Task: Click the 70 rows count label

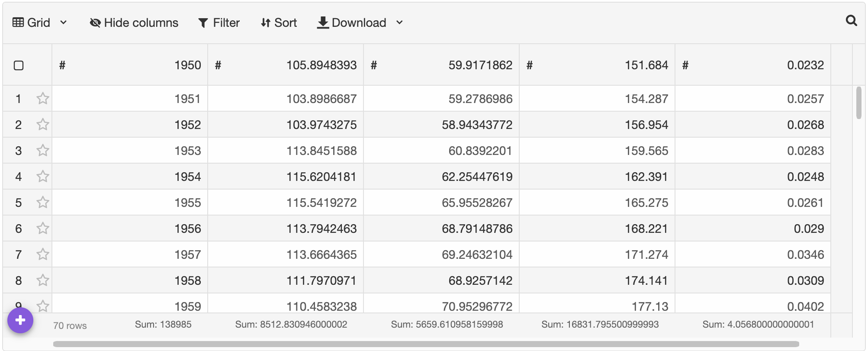Action: (70, 325)
